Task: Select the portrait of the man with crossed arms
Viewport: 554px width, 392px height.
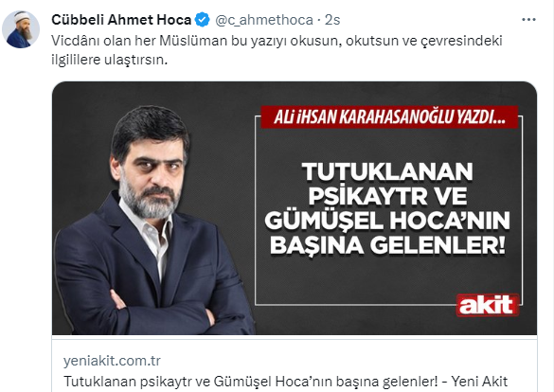Action: (x=154, y=221)
